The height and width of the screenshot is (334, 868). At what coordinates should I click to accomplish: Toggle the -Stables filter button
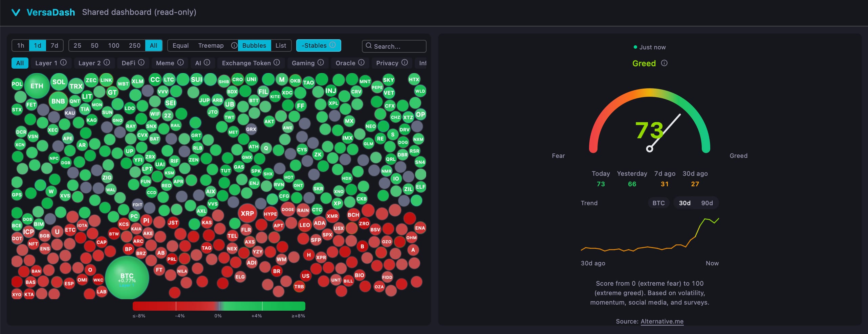click(x=319, y=45)
